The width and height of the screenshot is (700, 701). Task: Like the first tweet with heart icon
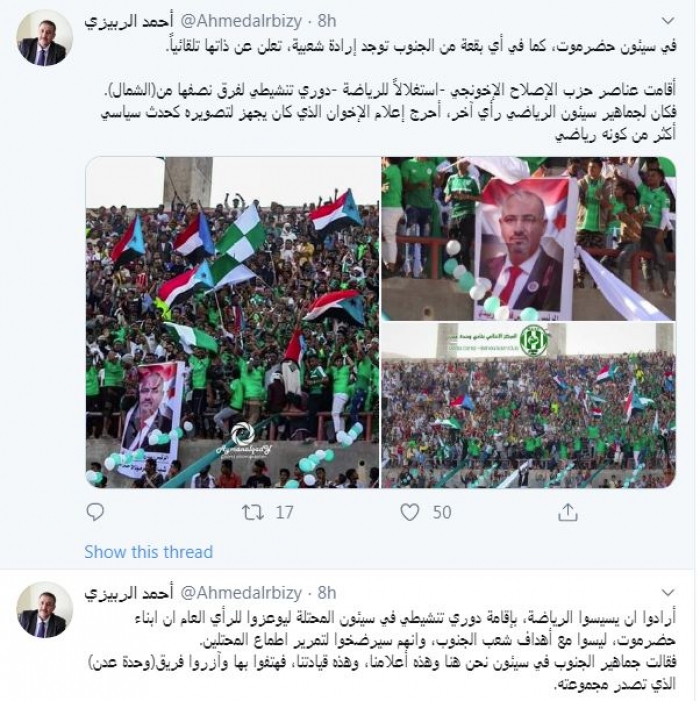pyautogui.click(x=409, y=512)
